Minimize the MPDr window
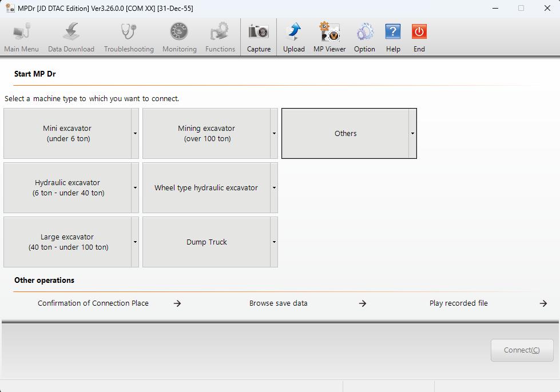Screen dimensions: 560x392 (495, 8)
